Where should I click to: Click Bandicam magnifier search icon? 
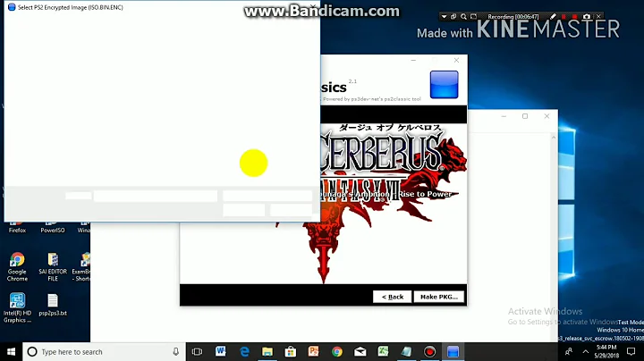click(463, 16)
